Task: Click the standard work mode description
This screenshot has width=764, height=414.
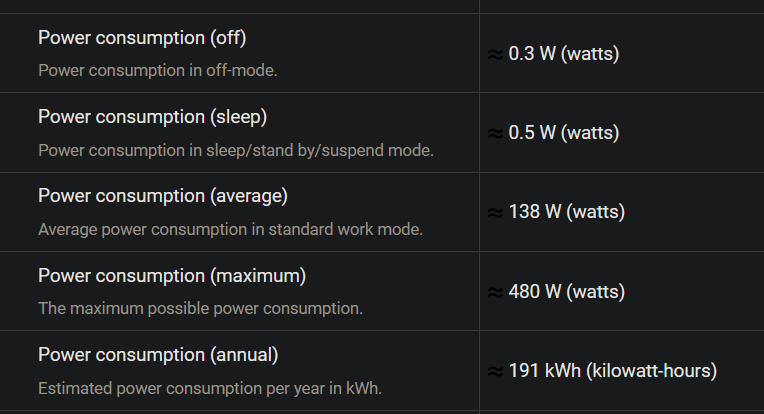Action: coord(230,229)
